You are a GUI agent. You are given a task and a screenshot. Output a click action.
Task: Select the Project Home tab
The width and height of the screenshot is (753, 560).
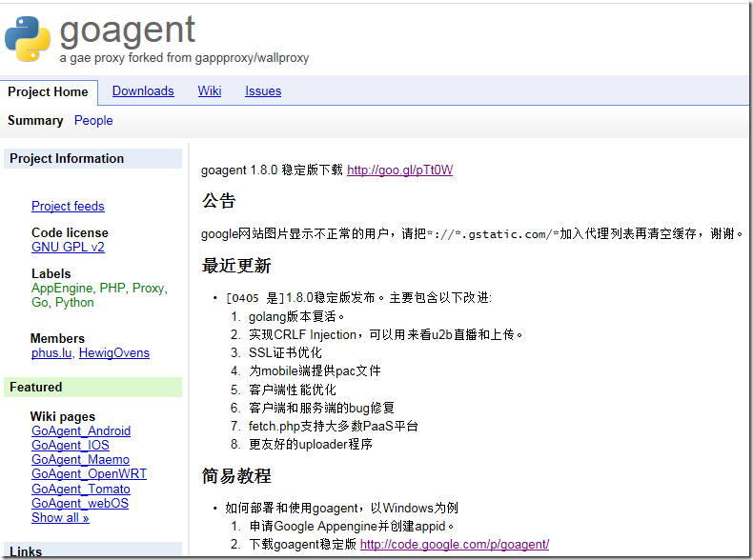[48, 92]
